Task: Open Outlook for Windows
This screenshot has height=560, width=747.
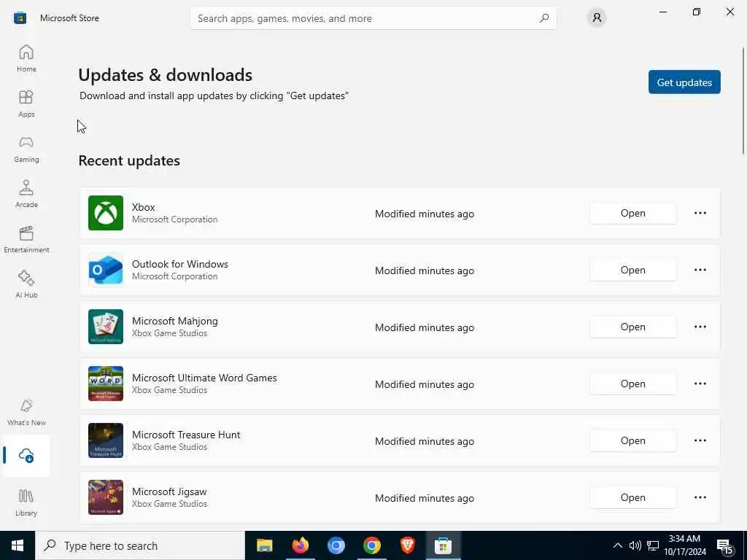Action: 632,270
